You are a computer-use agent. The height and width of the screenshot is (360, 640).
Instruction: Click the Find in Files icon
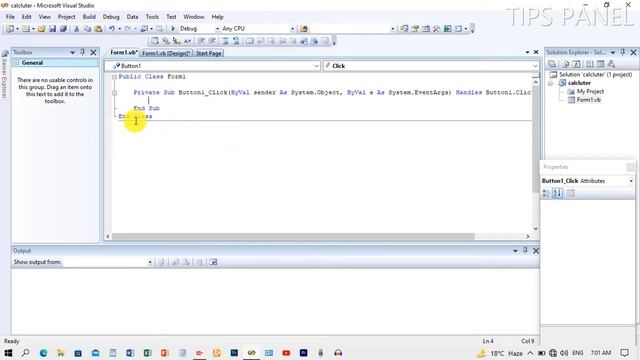pyautogui.click(x=303, y=29)
